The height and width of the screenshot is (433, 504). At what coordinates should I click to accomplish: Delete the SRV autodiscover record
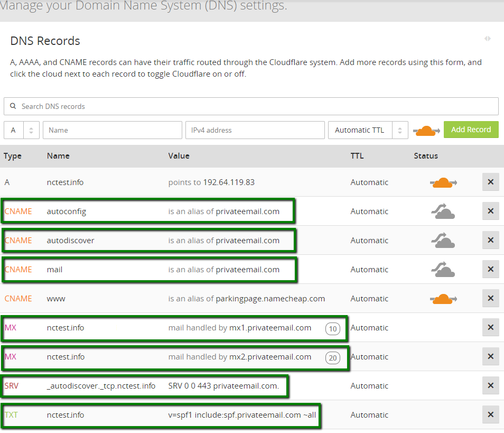[490, 385]
